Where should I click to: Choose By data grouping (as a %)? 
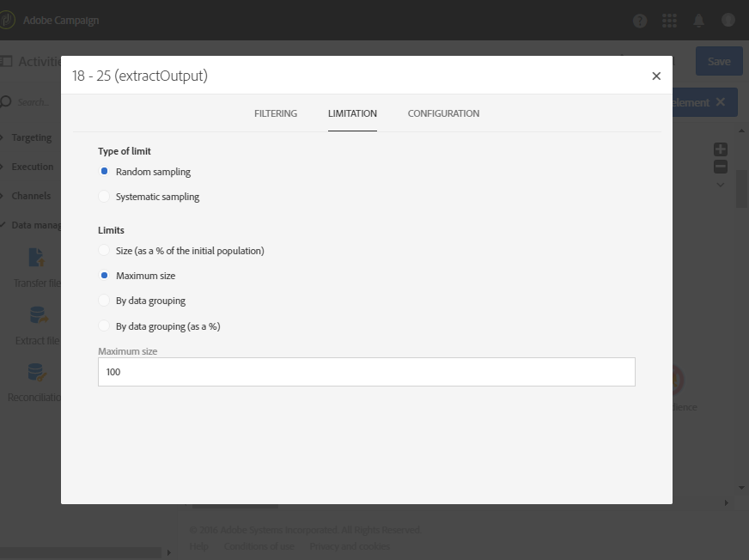tap(104, 326)
